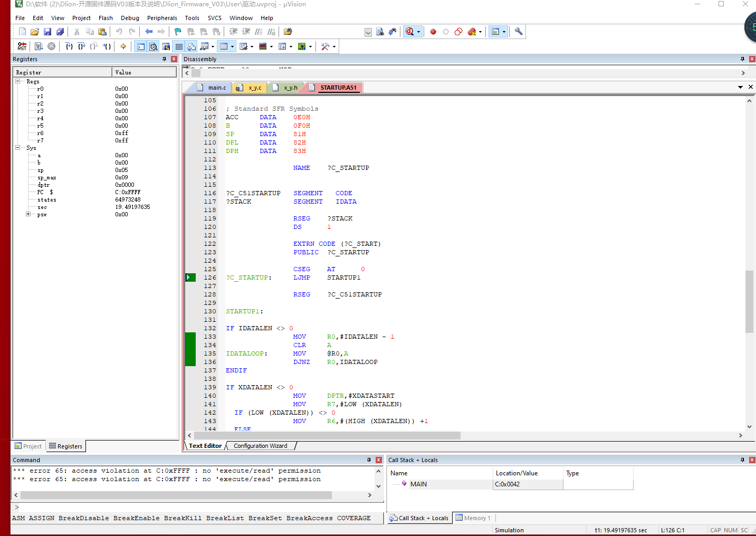
Task: Close the Disassembly panel
Action: (752, 59)
